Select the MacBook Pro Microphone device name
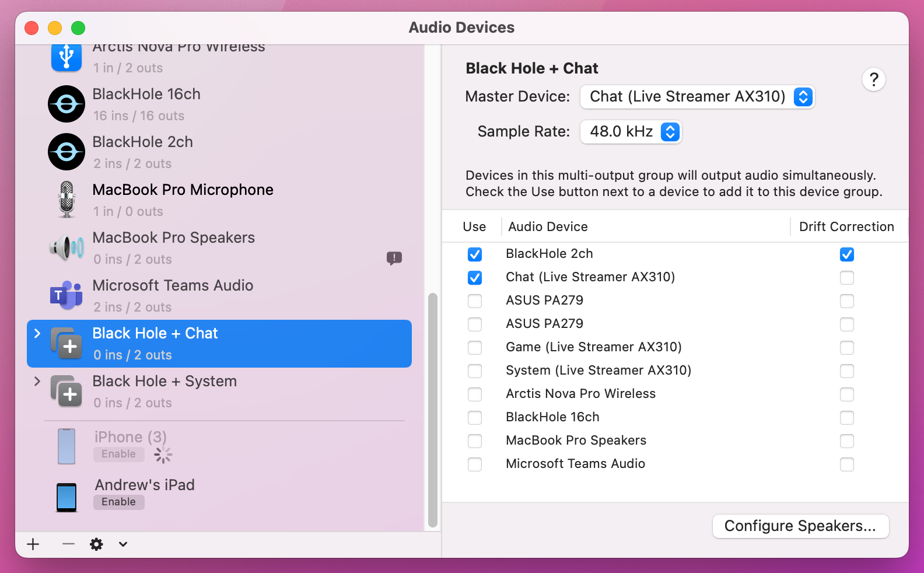This screenshot has width=924, height=573. click(x=183, y=190)
